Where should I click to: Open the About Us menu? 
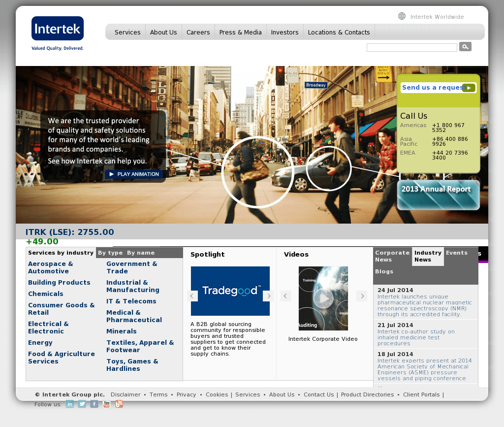coord(163,32)
